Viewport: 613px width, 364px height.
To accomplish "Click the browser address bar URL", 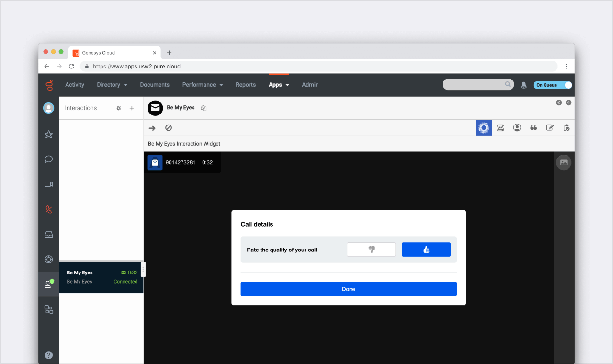I will pyautogui.click(x=136, y=67).
